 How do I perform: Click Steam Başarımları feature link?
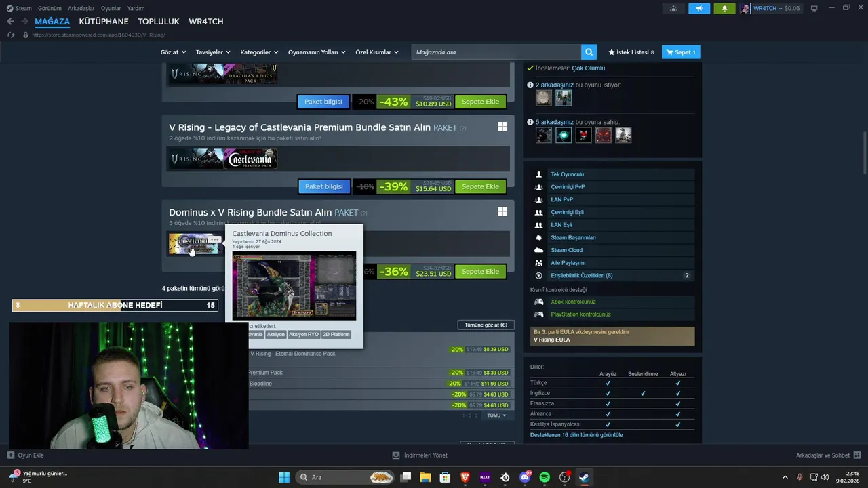pos(573,238)
